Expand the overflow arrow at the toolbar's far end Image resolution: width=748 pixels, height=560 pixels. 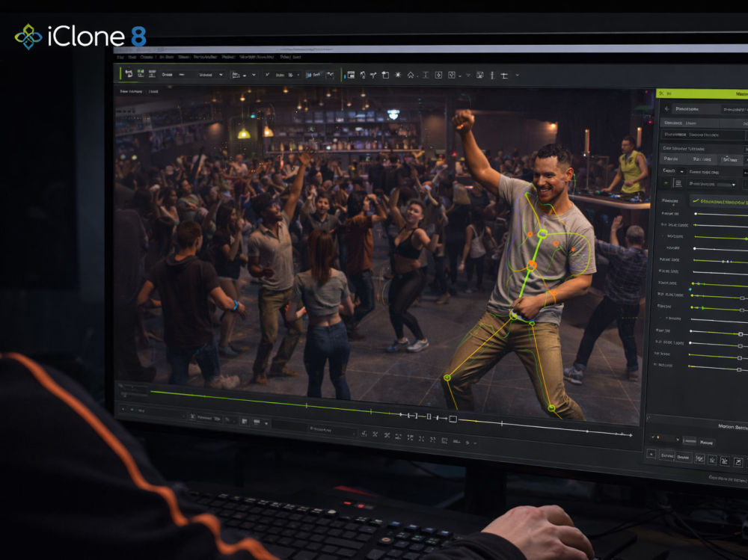click(517, 76)
